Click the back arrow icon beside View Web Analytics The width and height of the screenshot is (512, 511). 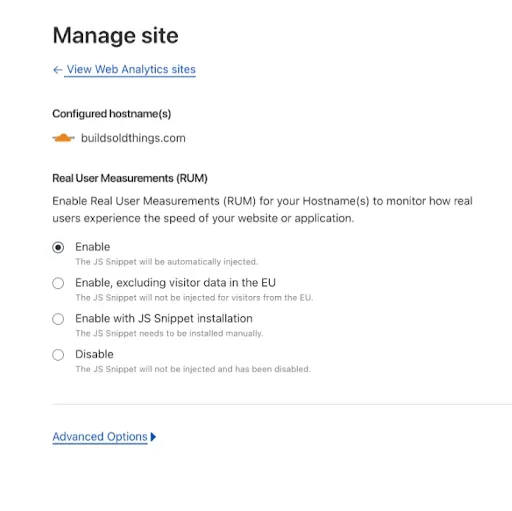tap(58, 70)
